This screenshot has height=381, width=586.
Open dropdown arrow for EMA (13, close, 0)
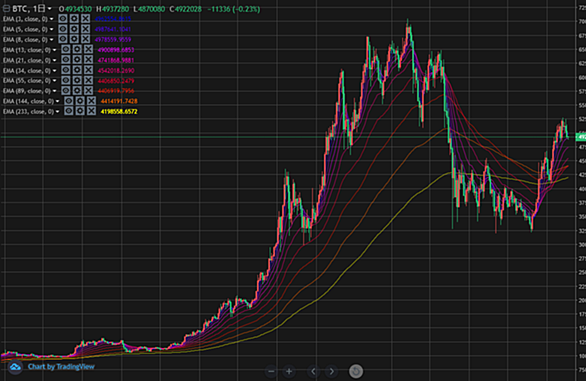pyautogui.click(x=55, y=50)
